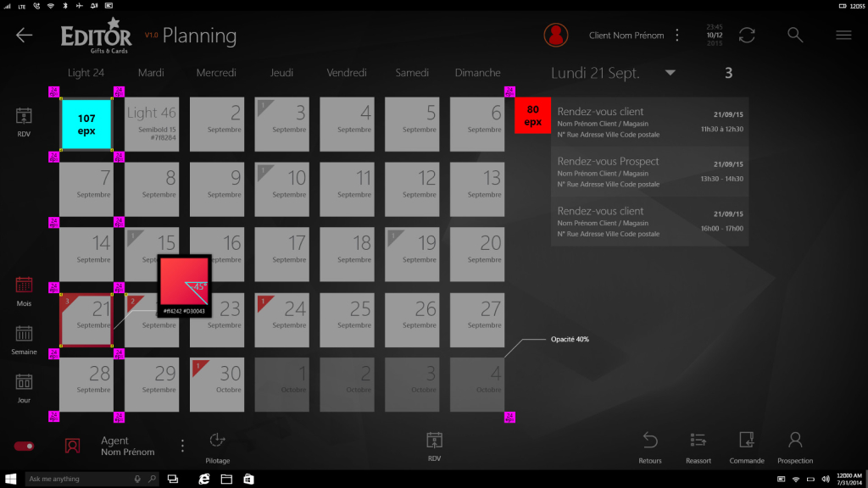Open the Reassort icon

[698, 440]
